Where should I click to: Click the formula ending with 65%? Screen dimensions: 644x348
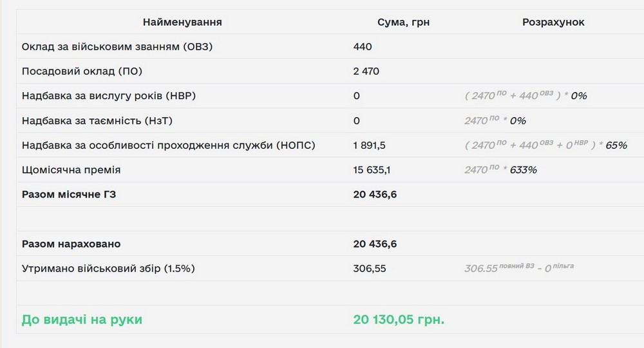pos(545,145)
